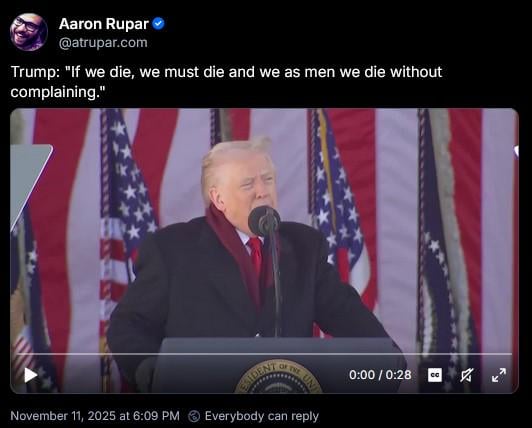Click the 0:00 / 0:28 time display
Screen dimensions: 532x428
point(380,375)
